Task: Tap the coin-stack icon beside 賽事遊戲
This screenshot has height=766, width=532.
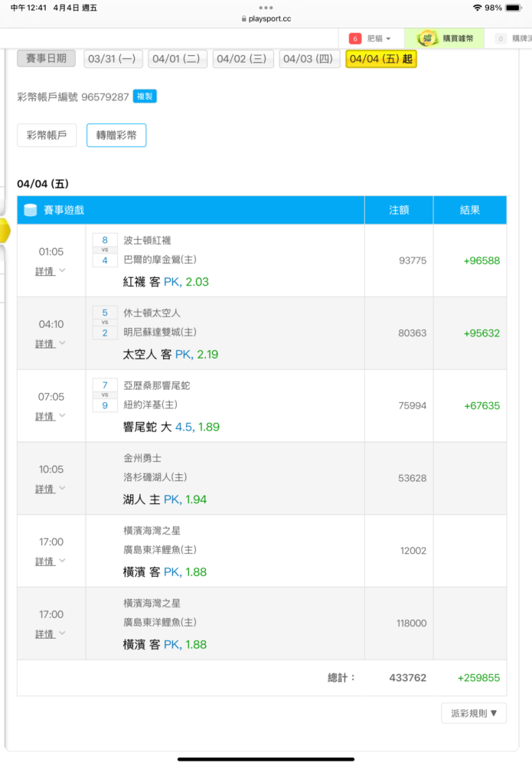Action: tap(31, 210)
